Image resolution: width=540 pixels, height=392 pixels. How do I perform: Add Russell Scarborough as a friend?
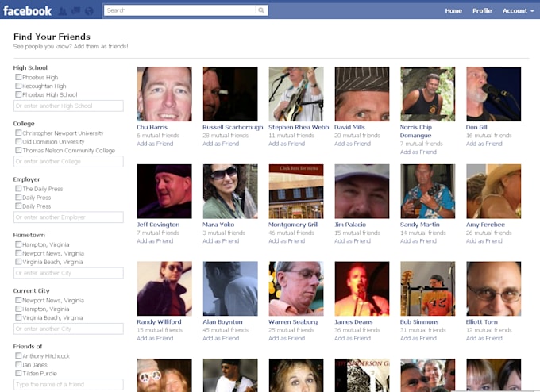click(221, 144)
